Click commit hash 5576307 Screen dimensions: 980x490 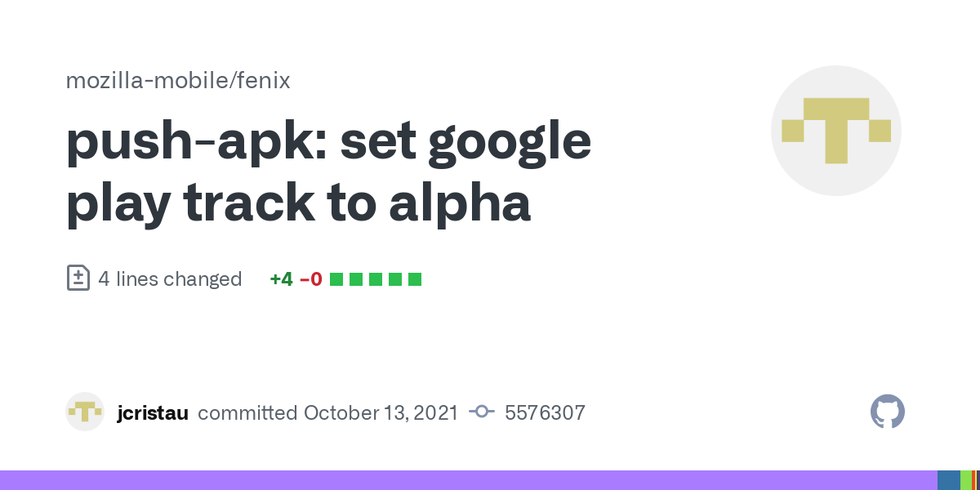coord(545,412)
